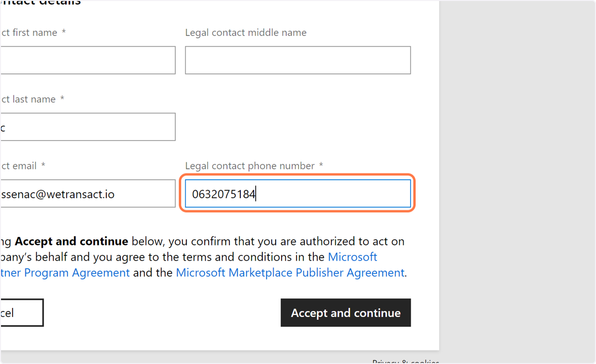Select the Legal contact phone number label

250,166
